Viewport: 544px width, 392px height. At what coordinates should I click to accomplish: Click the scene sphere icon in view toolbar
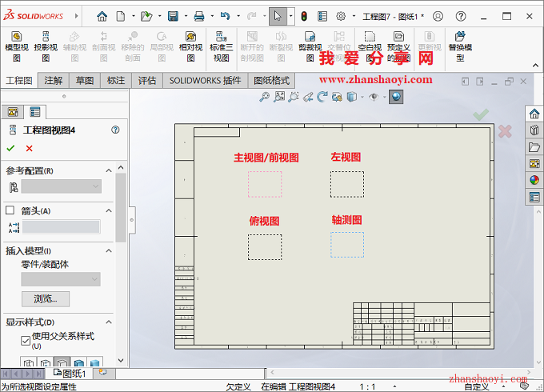pyautogui.click(x=396, y=97)
